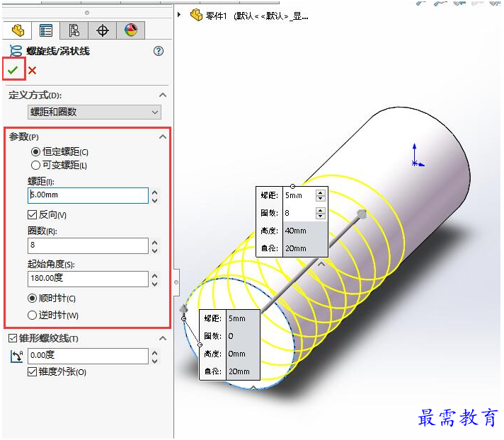
Task: Decrease pitch value with down arrow
Action: coord(155,200)
